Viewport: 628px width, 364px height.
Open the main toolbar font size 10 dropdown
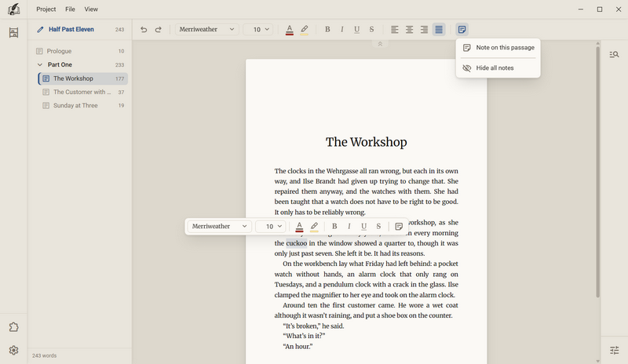pos(258,29)
